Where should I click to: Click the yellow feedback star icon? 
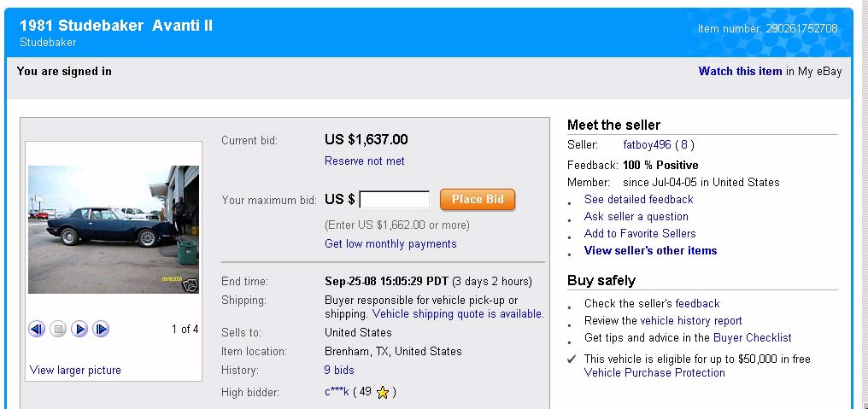[x=383, y=393]
